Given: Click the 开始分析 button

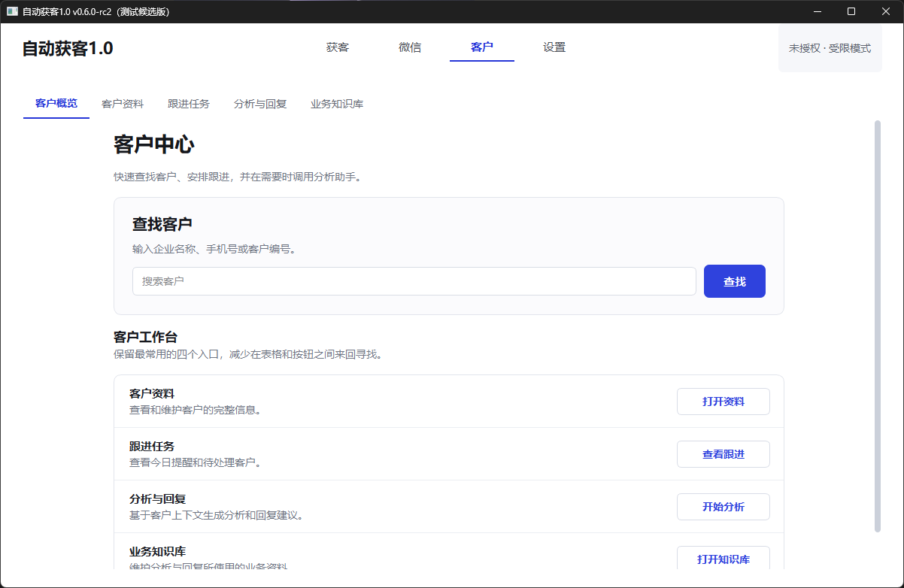Looking at the screenshot, I should click(724, 507).
